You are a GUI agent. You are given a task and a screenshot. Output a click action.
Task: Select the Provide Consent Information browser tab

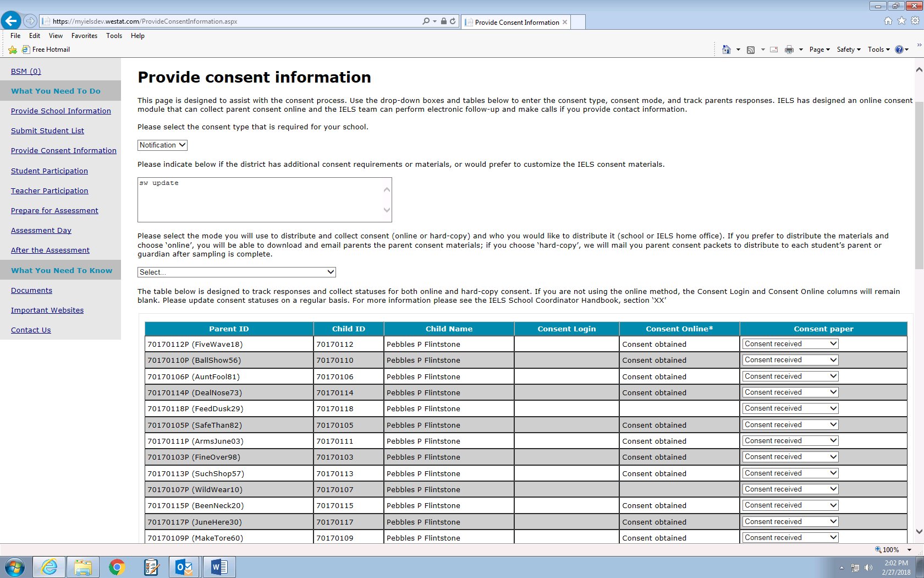pyautogui.click(x=516, y=22)
